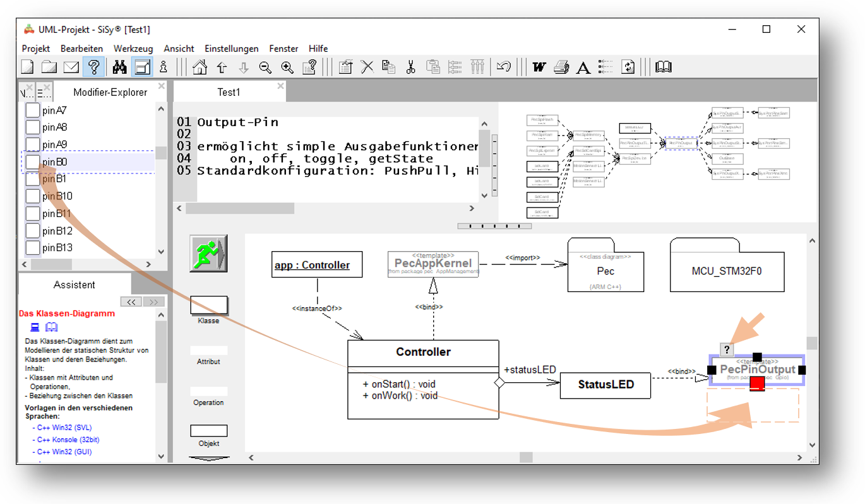865x504 pixels.
Task: Open the Einstellungen menu
Action: (231, 49)
